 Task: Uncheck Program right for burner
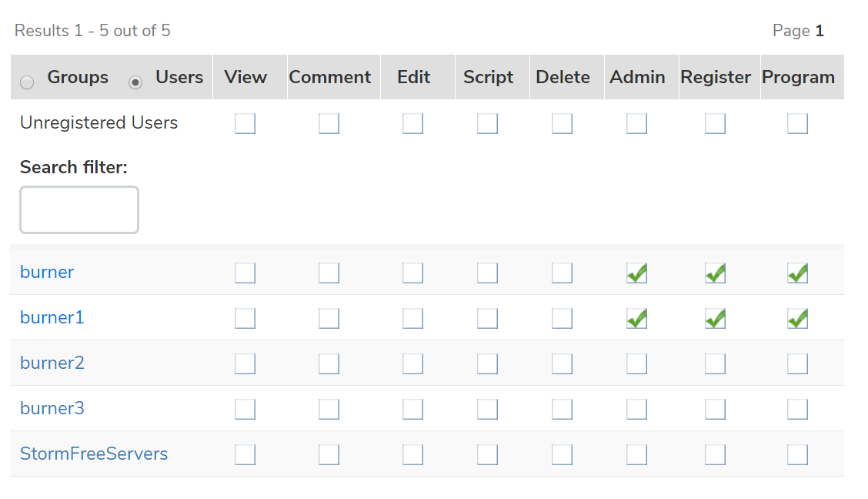[797, 273]
